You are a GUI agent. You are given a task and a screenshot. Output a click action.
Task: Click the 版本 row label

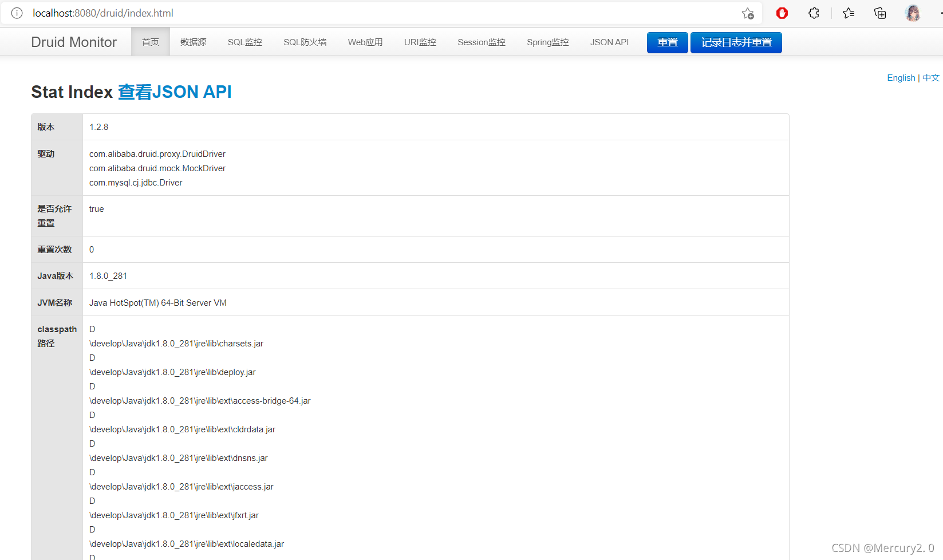pos(46,127)
